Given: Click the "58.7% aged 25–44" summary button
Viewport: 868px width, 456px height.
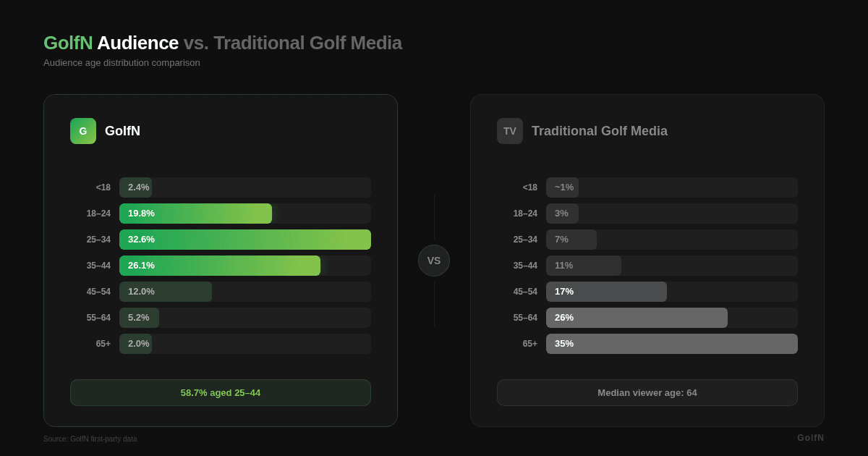Looking at the screenshot, I should [221, 392].
